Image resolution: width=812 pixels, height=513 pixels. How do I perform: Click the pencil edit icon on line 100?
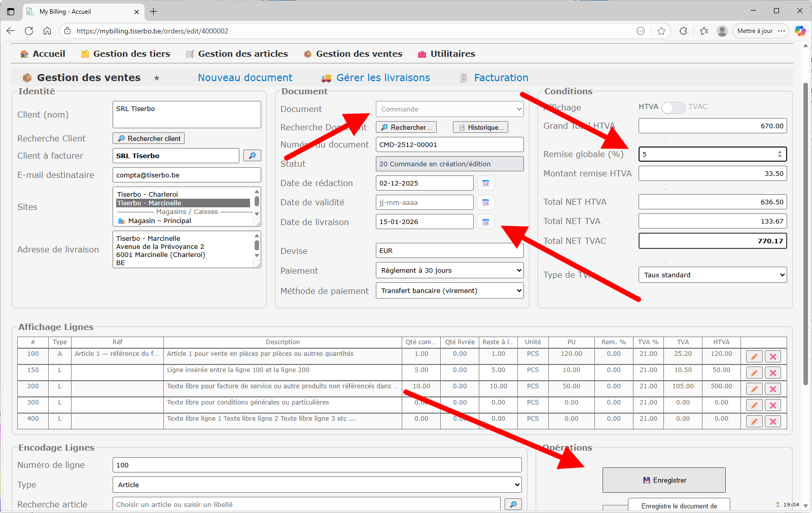pyautogui.click(x=754, y=357)
